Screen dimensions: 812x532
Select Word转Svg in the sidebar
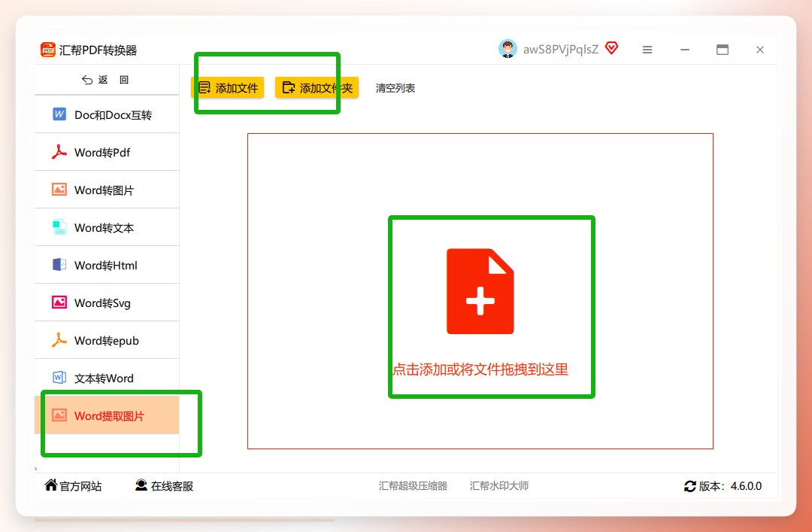click(107, 302)
